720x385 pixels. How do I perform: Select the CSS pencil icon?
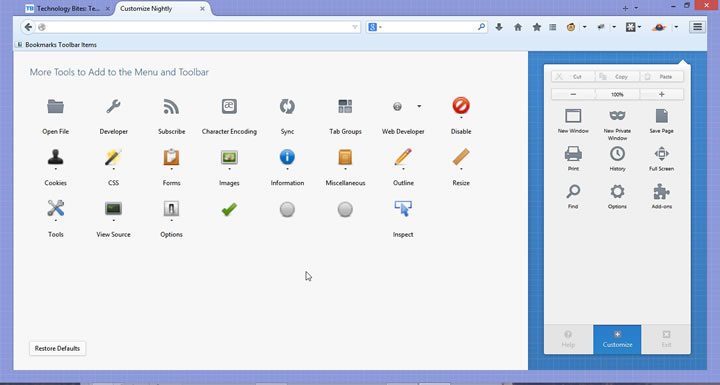pos(113,157)
